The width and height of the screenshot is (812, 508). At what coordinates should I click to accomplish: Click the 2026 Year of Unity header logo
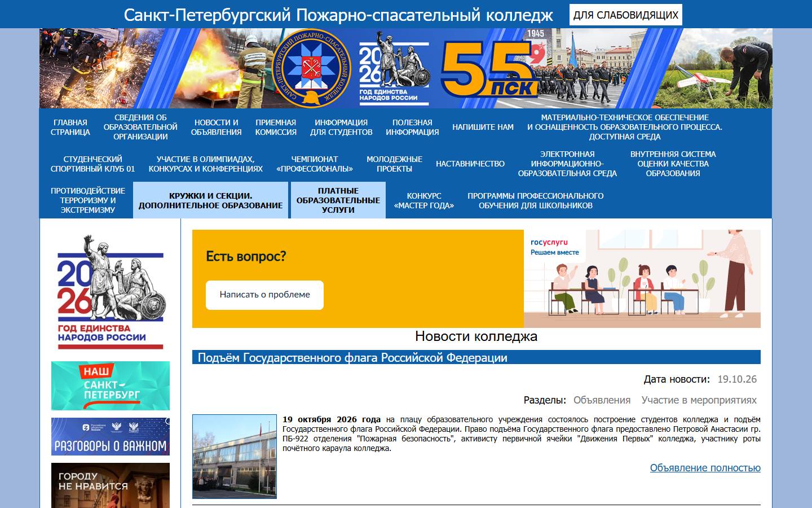394,68
